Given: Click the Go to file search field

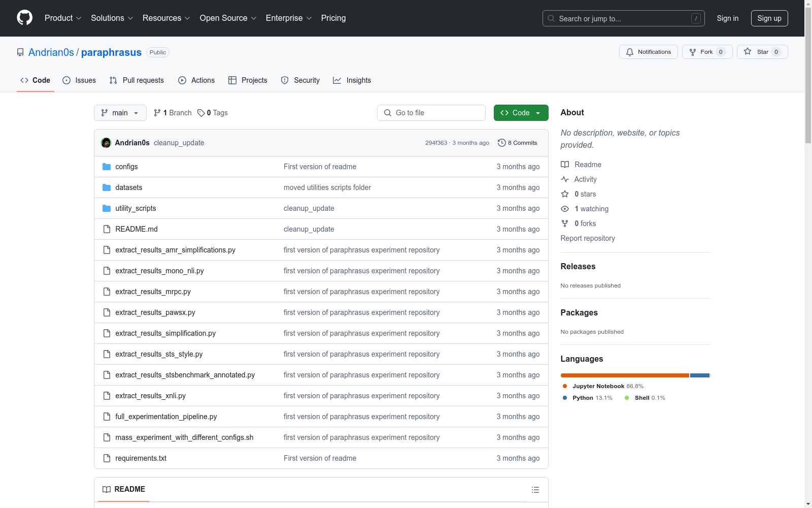Looking at the screenshot, I should pos(431,113).
